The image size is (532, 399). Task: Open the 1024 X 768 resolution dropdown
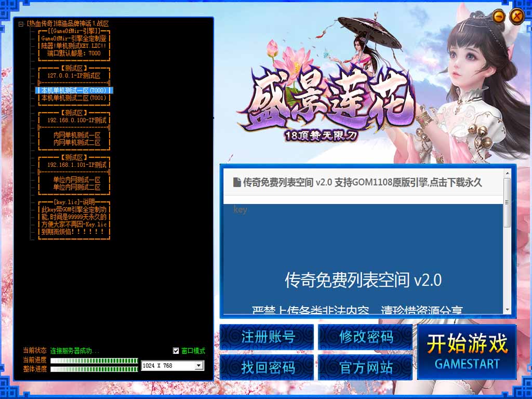tap(199, 366)
